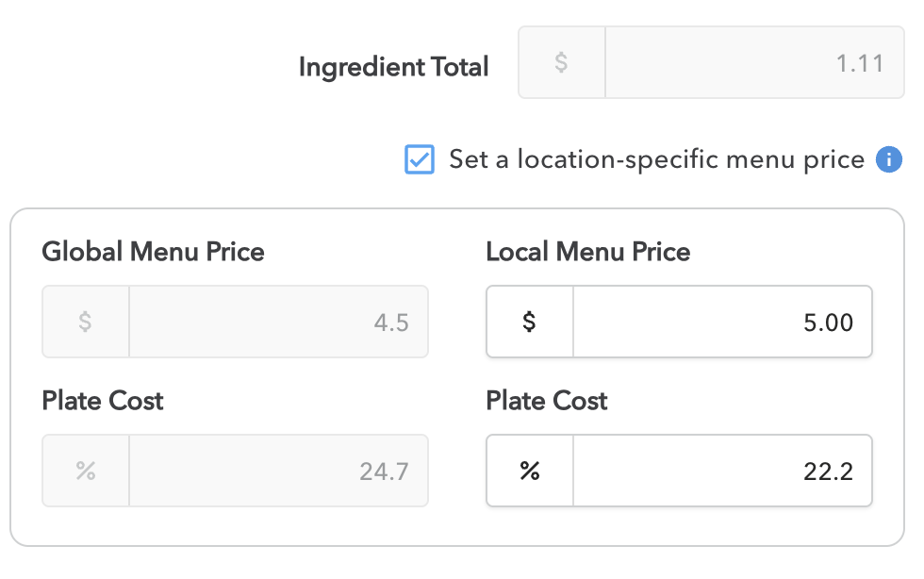The height and width of the screenshot is (579, 924).
Task: Click the 'Ingredient Total' label
Action: [393, 67]
